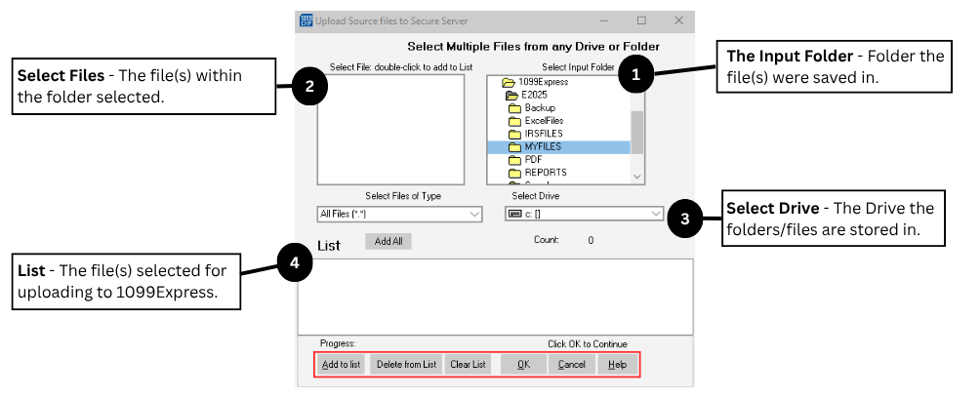Click the ExcelFiles folder icon
Viewport: 980px width, 398px height.
[515, 121]
